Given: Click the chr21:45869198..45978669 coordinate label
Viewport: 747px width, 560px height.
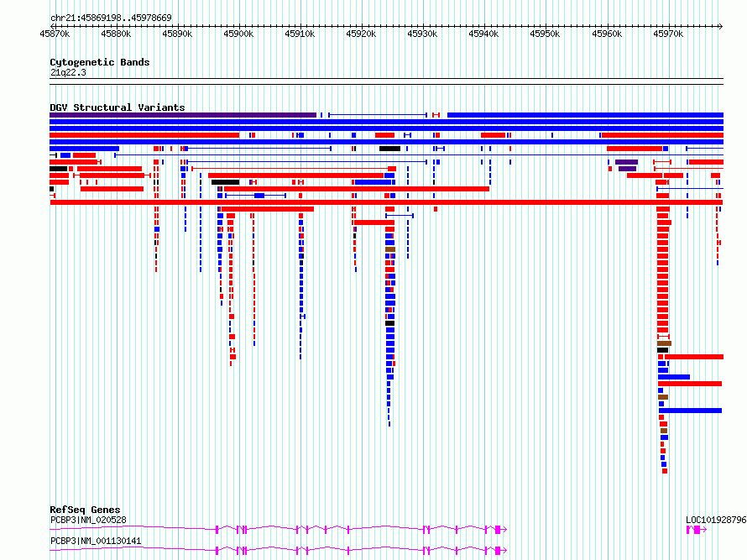Looking at the screenshot, I should pyautogui.click(x=111, y=18).
